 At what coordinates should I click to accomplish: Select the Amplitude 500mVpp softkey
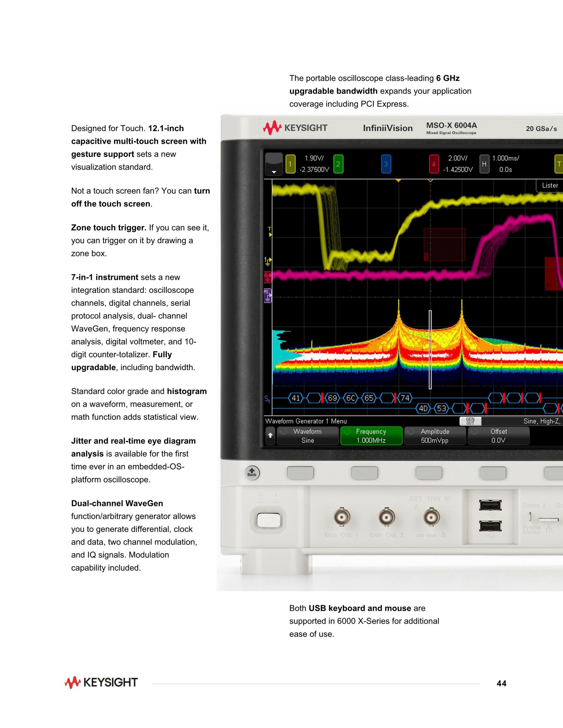(x=435, y=436)
